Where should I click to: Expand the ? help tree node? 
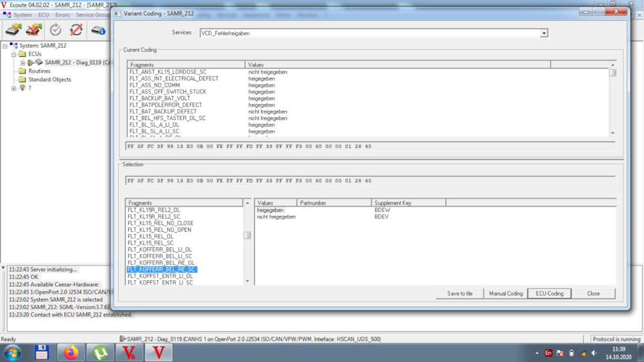coord(13,88)
